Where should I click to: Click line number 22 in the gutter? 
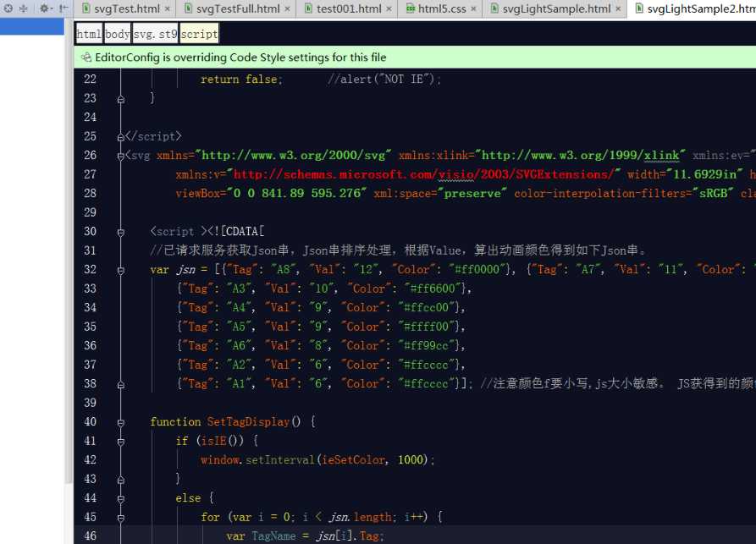(x=90, y=79)
